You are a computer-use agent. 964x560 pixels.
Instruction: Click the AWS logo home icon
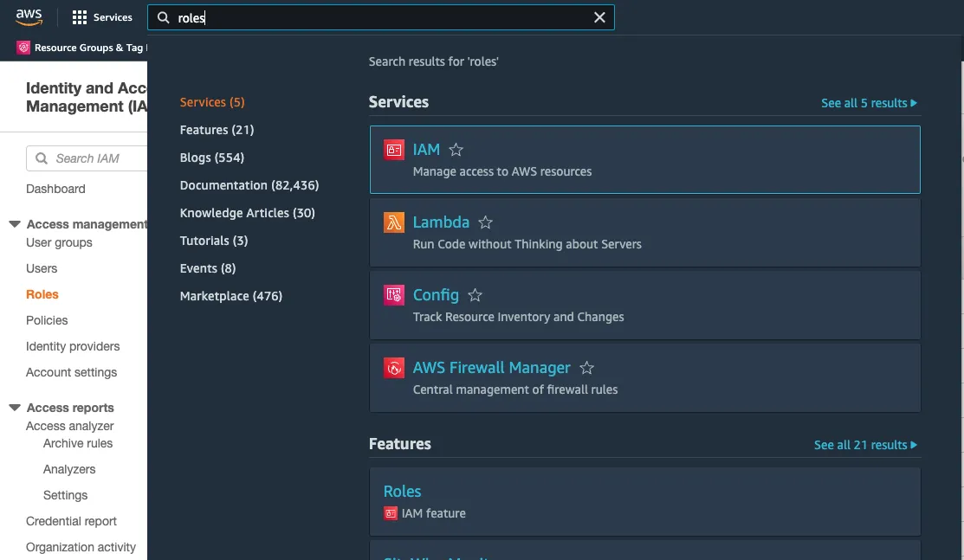(29, 16)
